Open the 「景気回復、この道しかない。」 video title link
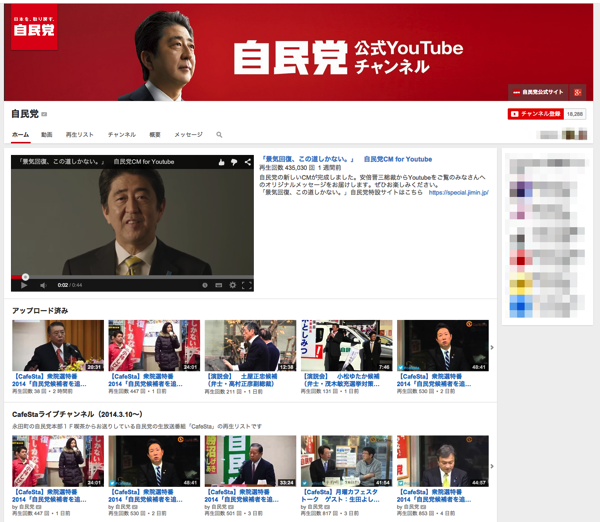 point(346,159)
